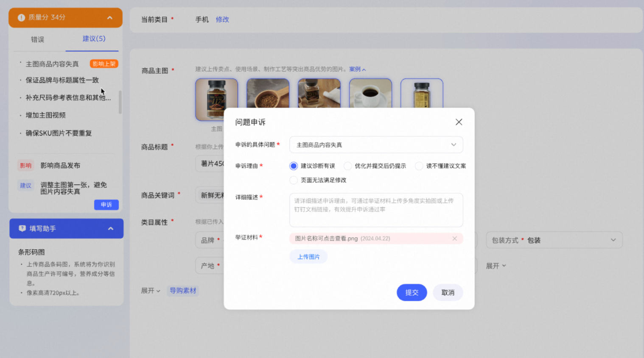Click the 详细描述 text area
This screenshot has width=644, height=358.
[x=376, y=210]
